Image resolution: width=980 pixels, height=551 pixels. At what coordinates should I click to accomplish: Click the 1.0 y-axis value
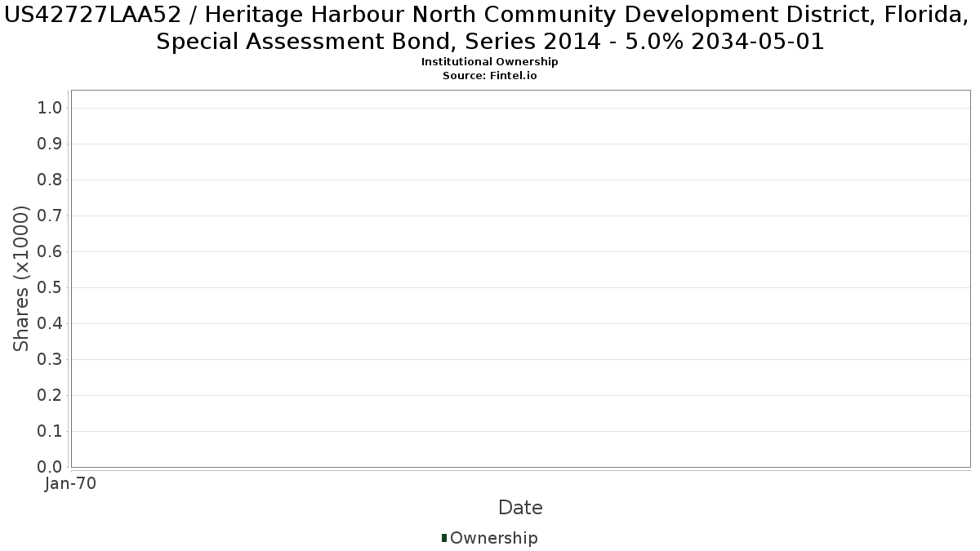point(51,109)
